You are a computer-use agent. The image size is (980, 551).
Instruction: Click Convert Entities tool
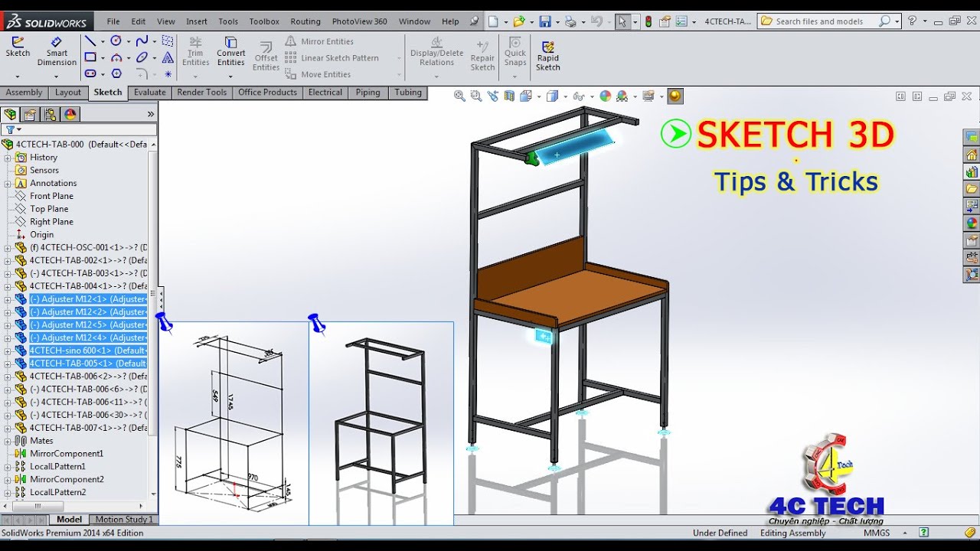[x=230, y=51]
